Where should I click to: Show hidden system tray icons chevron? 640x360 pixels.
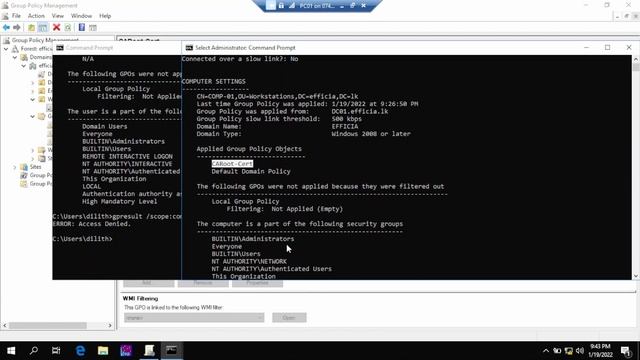(546, 351)
